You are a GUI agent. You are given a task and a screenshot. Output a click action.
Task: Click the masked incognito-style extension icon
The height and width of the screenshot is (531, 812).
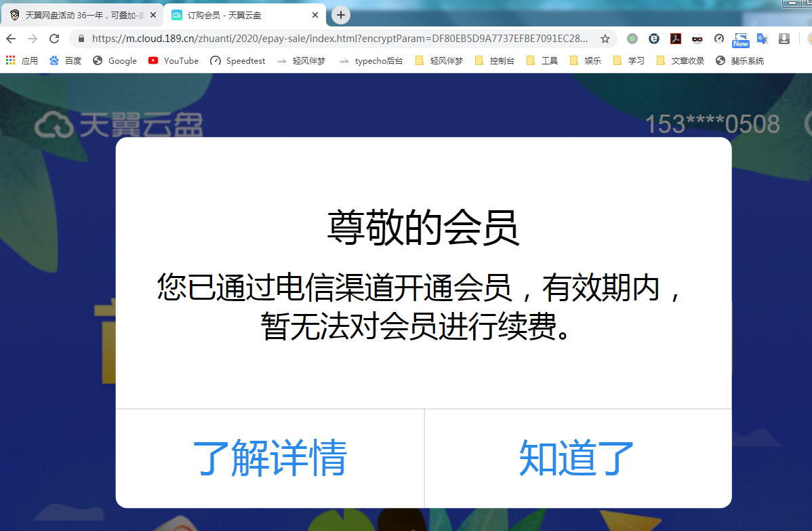coord(697,39)
